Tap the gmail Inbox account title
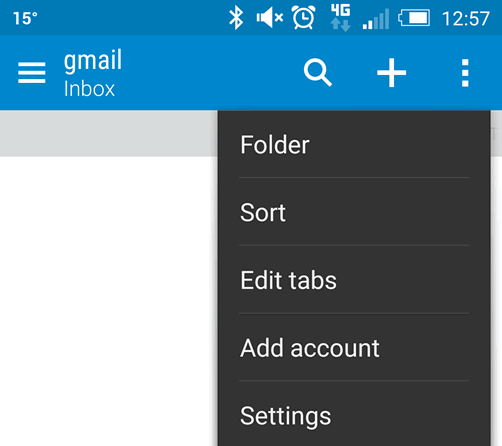Image resolution: width=502 pixels, height=446 pixels. tap(93, 73)
